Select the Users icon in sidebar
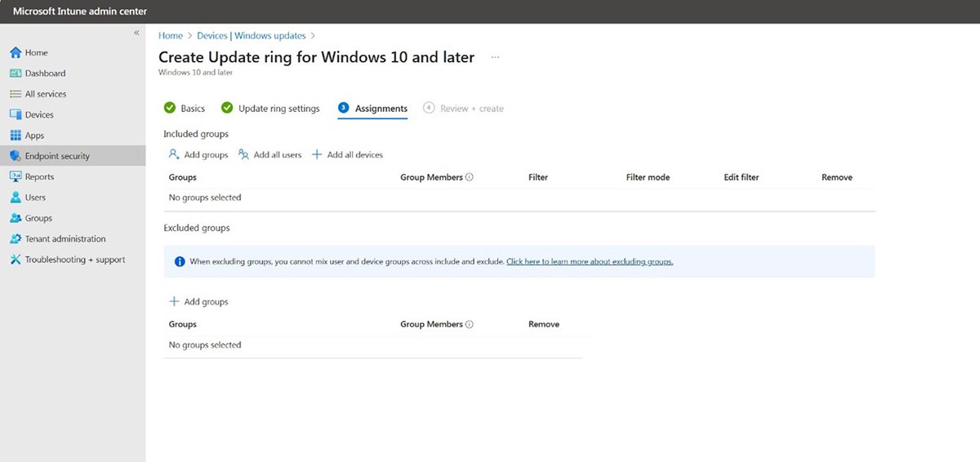This screenshot has height=462, width=980. click(15, 198)
